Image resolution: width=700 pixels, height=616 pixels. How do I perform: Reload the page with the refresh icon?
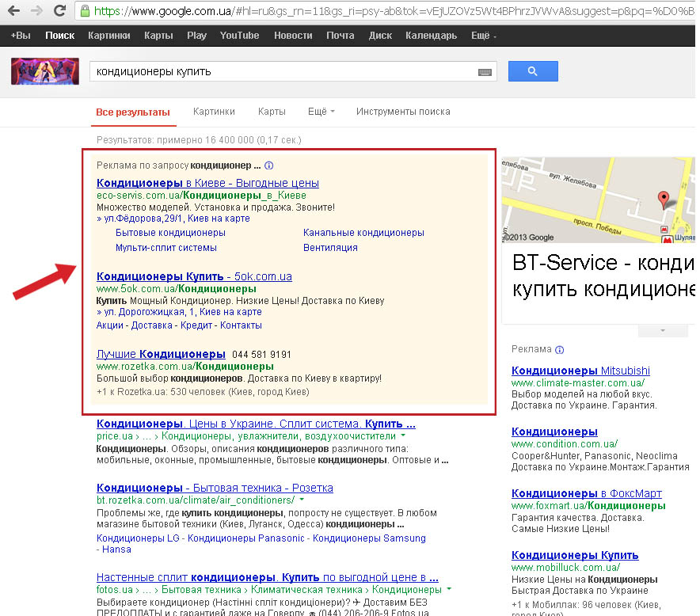(x=60, y=11)
